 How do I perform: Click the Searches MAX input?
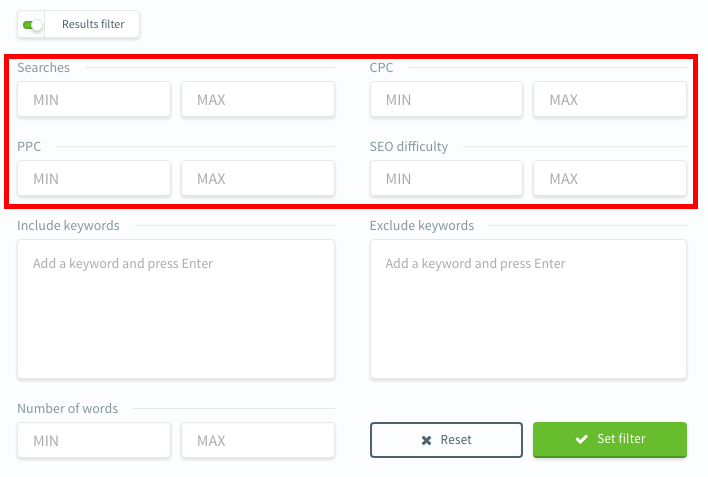pyautogui.click(x=257, y=100)
